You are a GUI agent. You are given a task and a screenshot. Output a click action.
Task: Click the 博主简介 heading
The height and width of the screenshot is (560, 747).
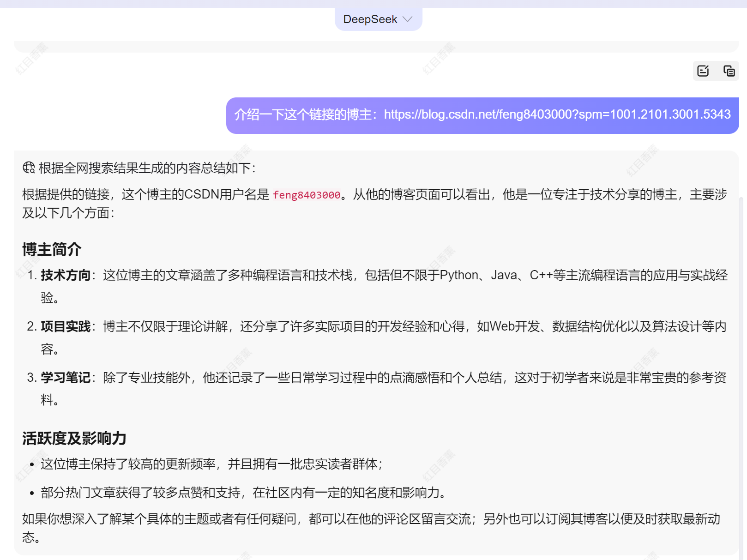coord(52,249)
